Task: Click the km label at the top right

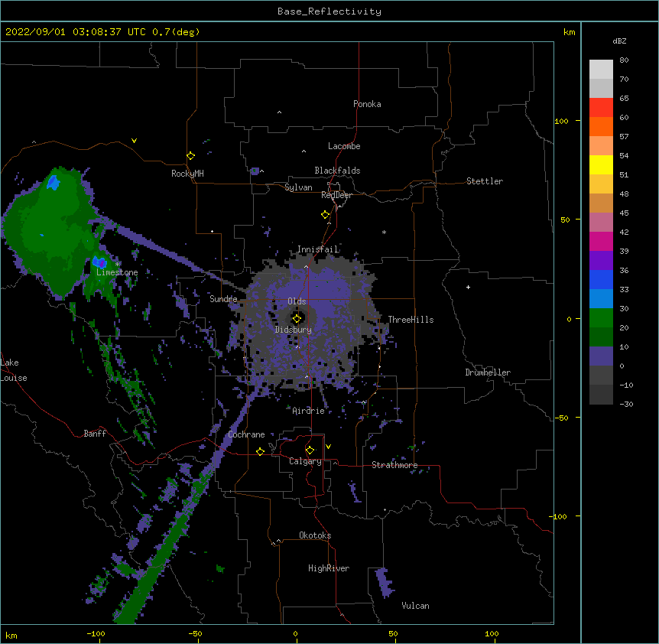Action: [569, 32]
